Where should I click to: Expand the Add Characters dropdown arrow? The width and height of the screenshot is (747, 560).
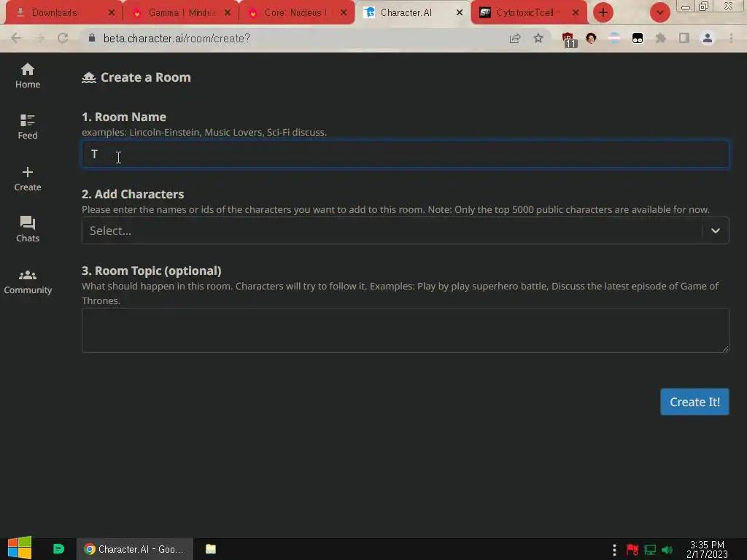tap(716, 230)
